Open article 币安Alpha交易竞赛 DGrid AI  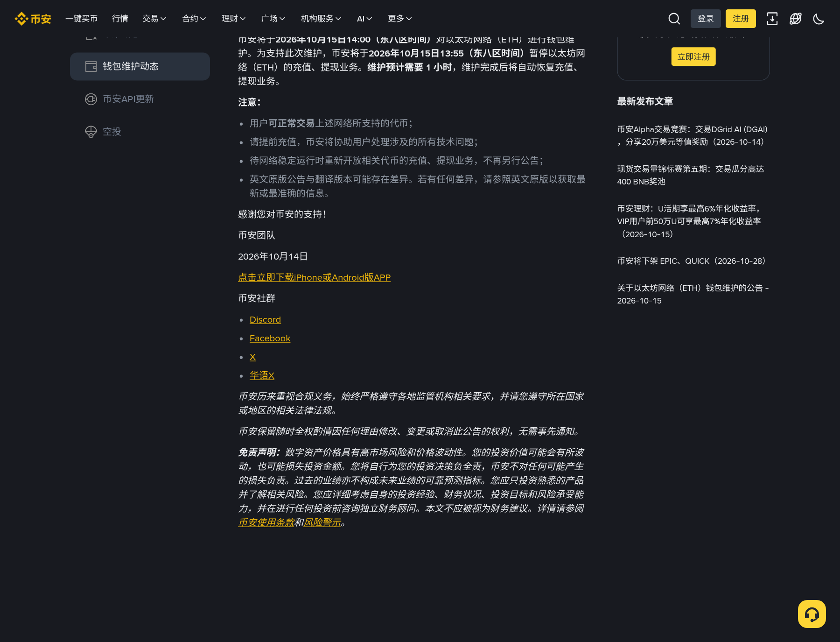(x=693, y=135)
